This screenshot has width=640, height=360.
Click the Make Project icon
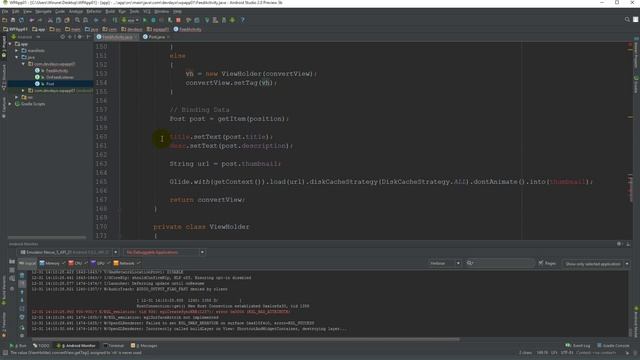click(115, 20)
